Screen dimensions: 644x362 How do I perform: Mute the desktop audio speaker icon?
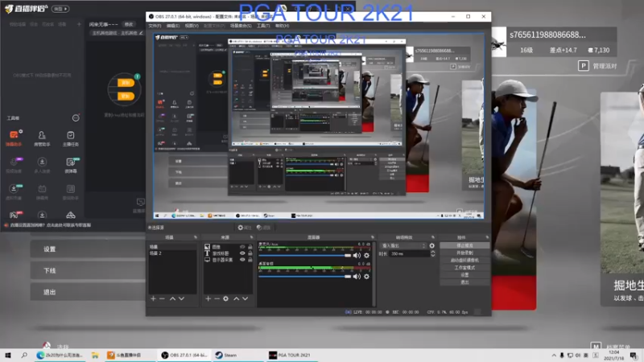[x=357, y=277]
